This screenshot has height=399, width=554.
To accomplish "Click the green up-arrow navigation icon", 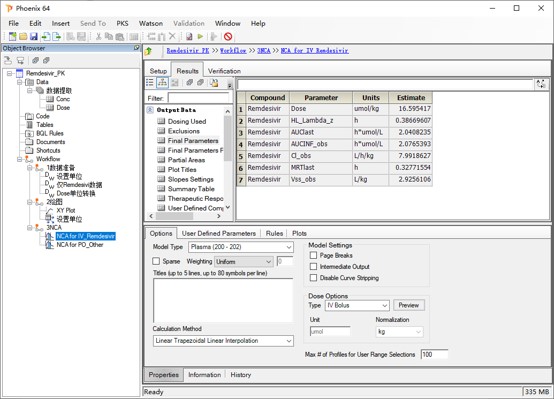I will click(x=149, y=51).
